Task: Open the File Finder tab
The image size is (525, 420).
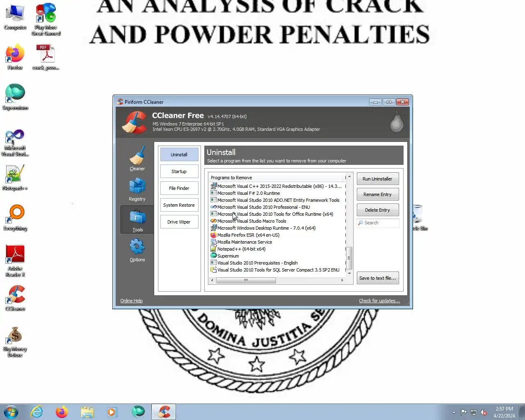Action: (x=179, y=188)
